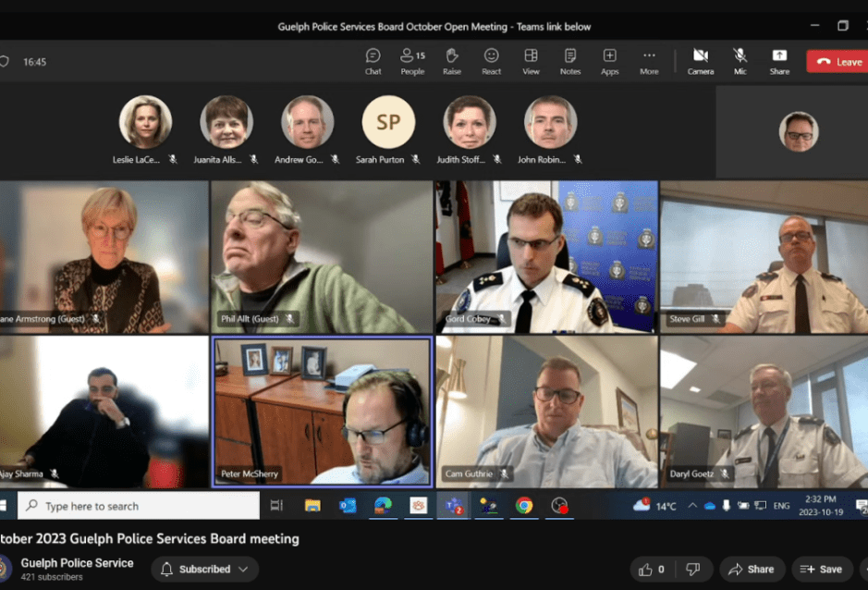
Task: Toggle the Camera on or off
Action: 701,61
